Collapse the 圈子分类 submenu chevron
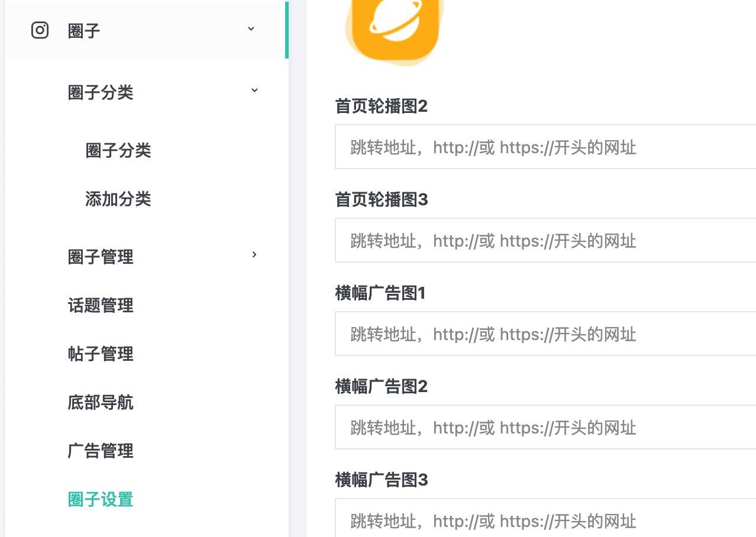Image resolution: width=756 pixels, height=537 pixels. [254, 90]
